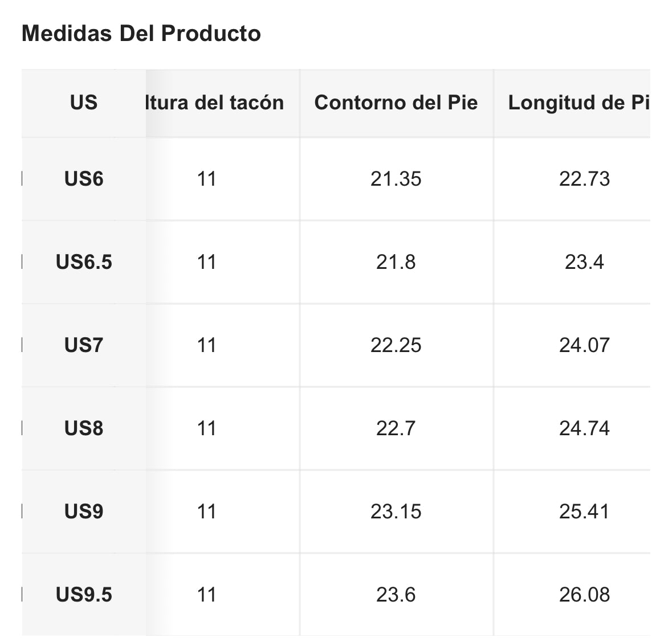Click the Medidas Del Producto heading
Image resolution: width=672 pixels, height=642 pixels.
pyautogui.click(x=141, y=34)
